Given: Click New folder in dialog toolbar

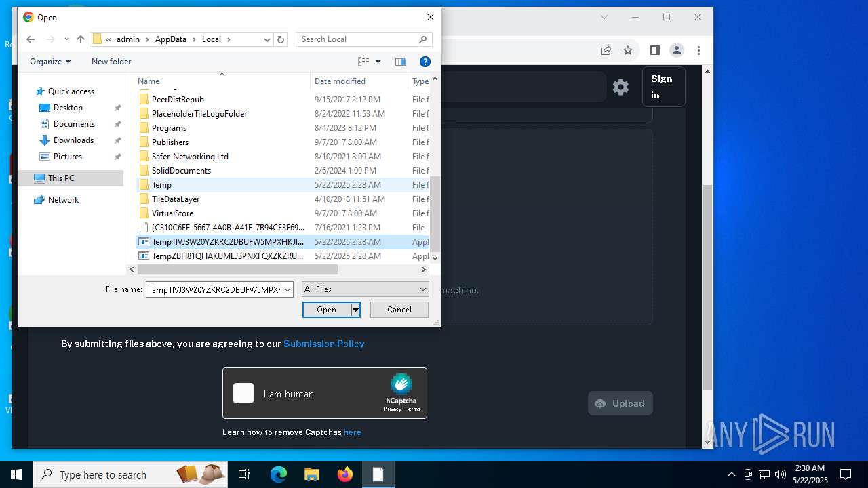Looking at the screenshot, I should [111, 62].
